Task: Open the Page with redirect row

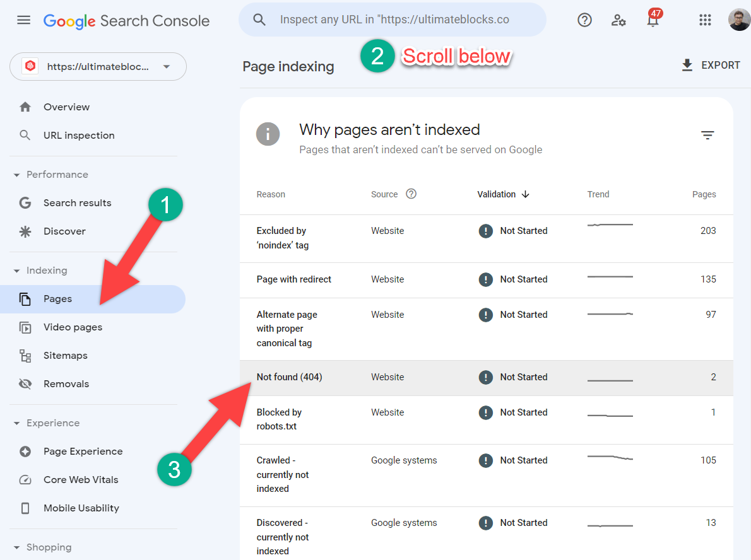Action: (x=486, y=280)
